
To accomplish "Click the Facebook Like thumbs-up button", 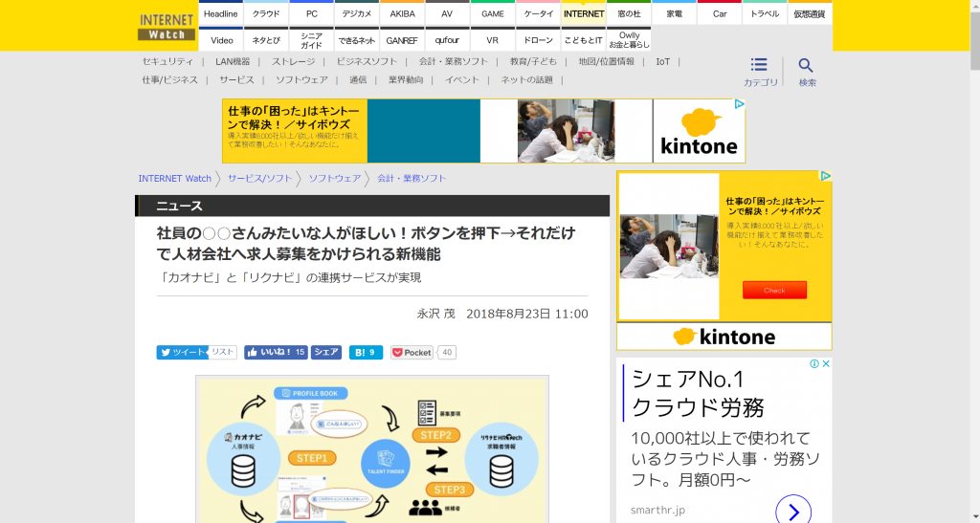I will [276, 352].
